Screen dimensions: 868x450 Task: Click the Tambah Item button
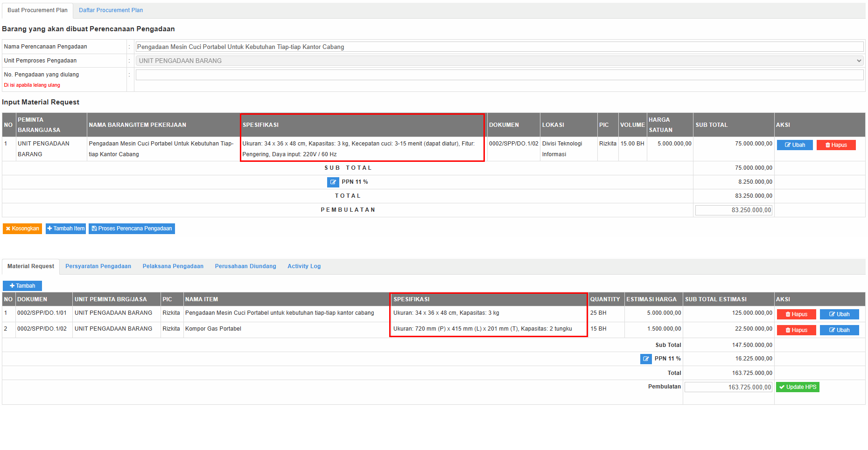point(66,228)
